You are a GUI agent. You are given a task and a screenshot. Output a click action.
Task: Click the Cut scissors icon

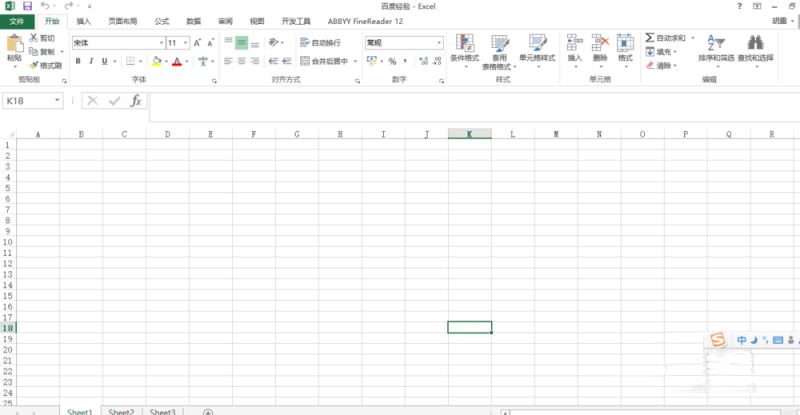34,38
